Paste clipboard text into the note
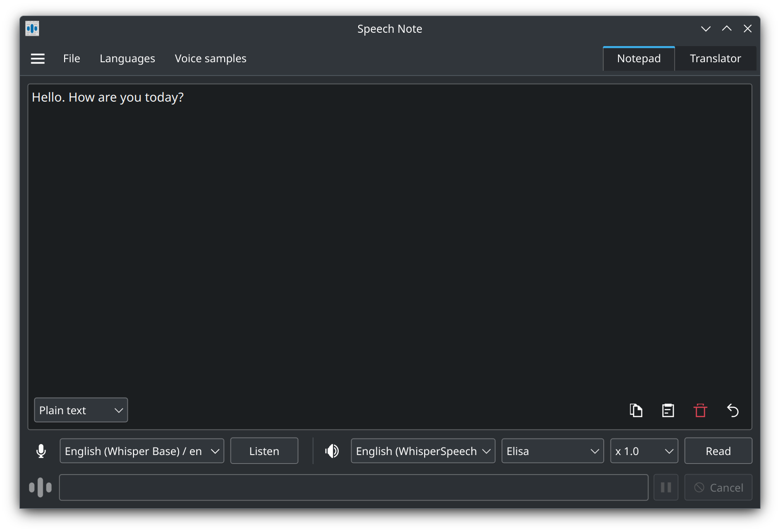 (668, 410)
